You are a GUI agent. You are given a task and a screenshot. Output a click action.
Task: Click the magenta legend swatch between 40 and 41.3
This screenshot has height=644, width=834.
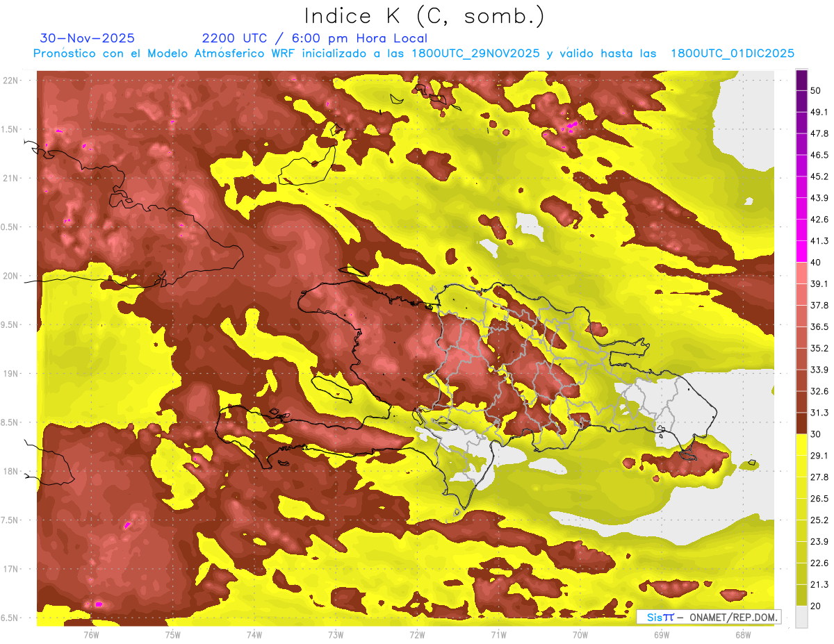point(801,251)
